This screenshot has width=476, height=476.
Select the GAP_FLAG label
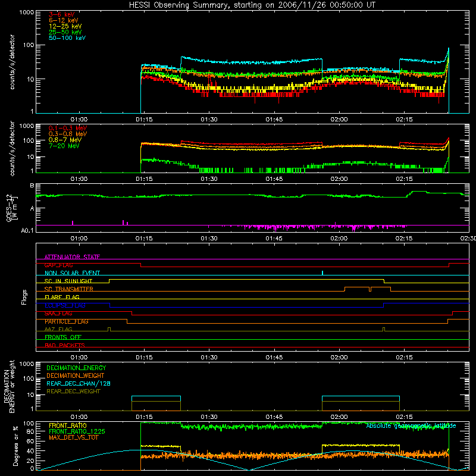58,265
